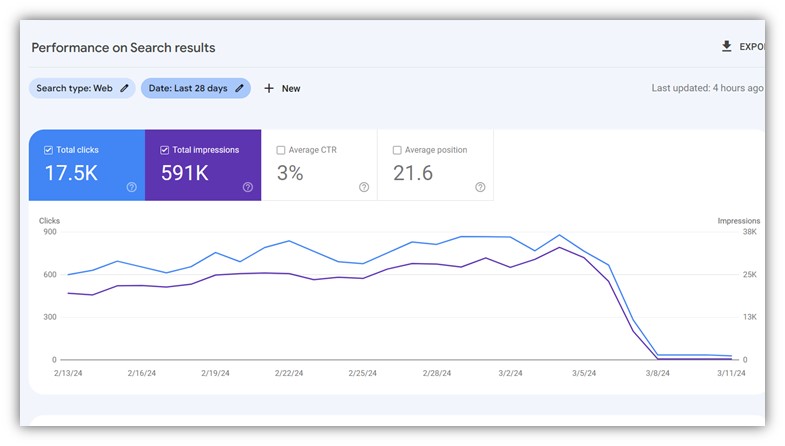Click pencil icon on Date filter
785x446 pixels.
tap(240, 88)
